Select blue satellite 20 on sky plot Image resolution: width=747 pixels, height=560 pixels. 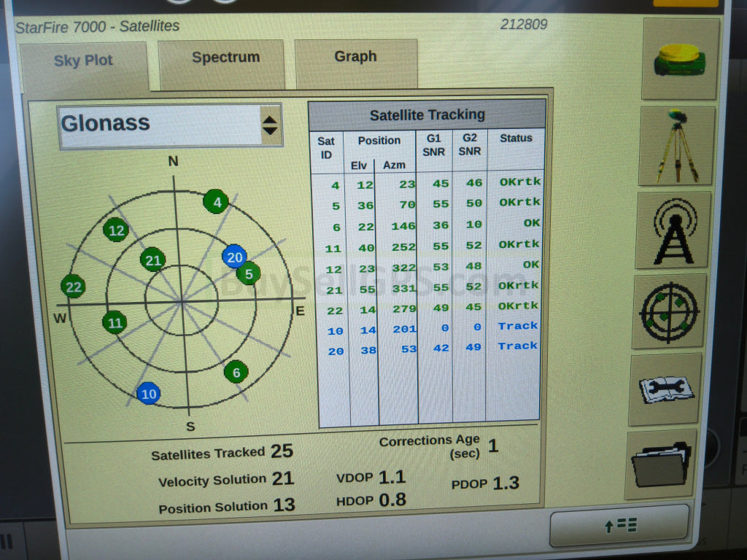tap(234, 257)
